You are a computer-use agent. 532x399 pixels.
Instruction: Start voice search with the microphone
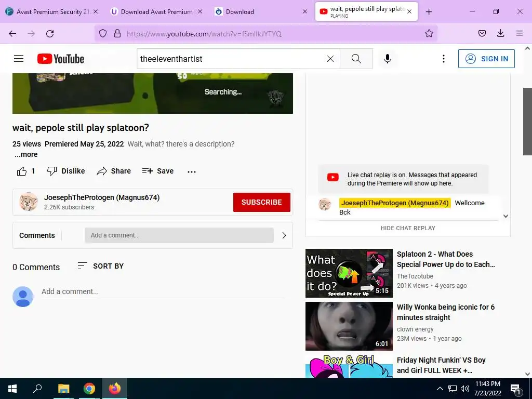pos(388,59)
